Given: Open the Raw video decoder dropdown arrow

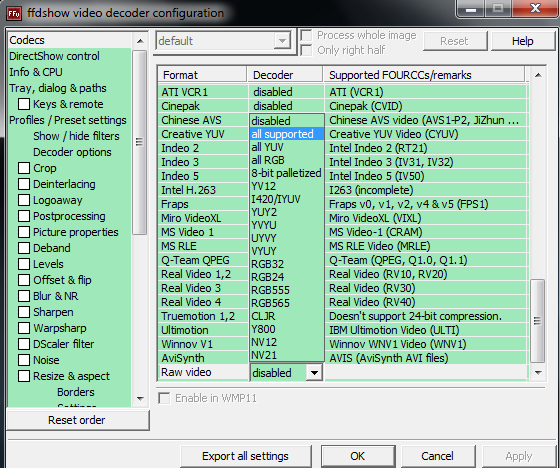Looking at the screenshot, I should [314, 373].
